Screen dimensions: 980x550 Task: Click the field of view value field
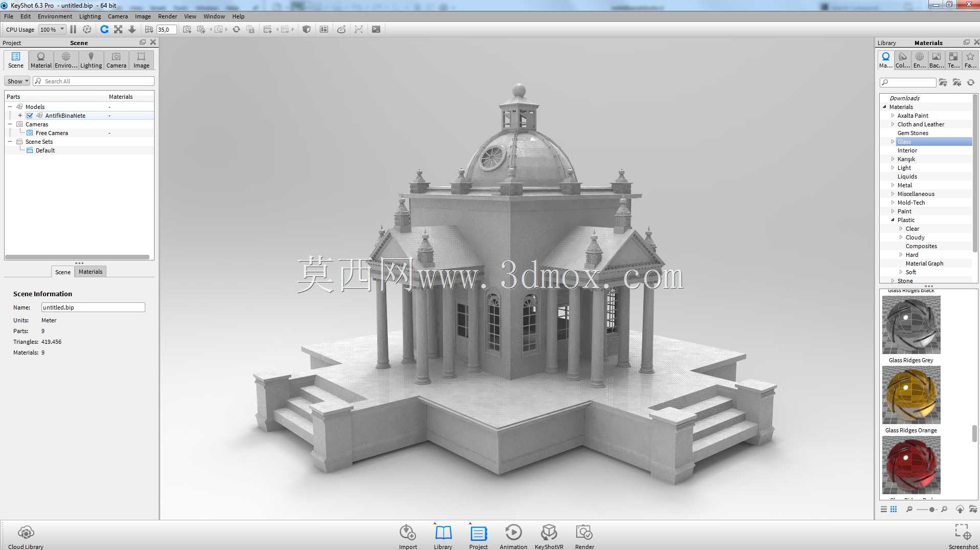tap(167, 30)
